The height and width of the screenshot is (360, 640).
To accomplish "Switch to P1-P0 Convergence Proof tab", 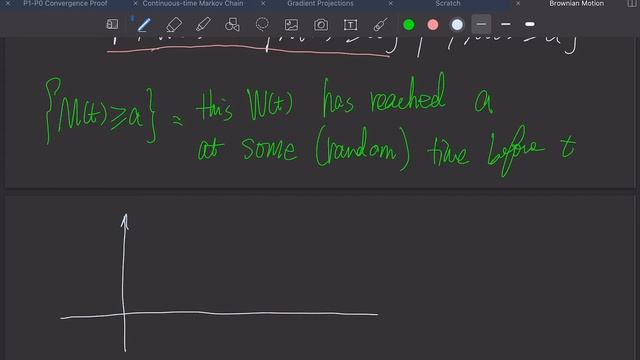I will click(65, 3).
